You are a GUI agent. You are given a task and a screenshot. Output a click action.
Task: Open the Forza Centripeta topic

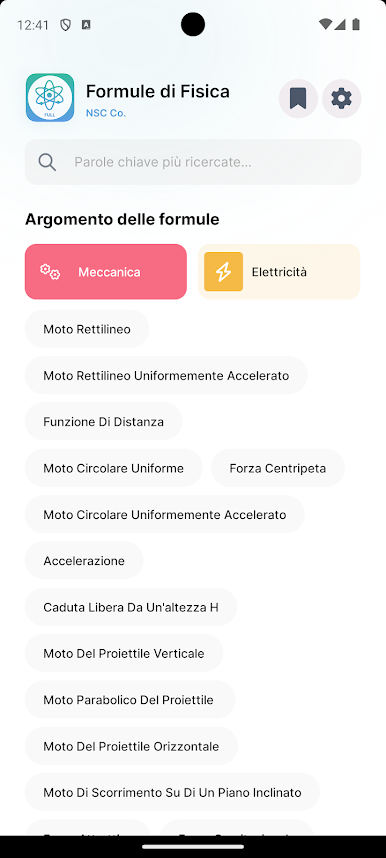(278, 468)
